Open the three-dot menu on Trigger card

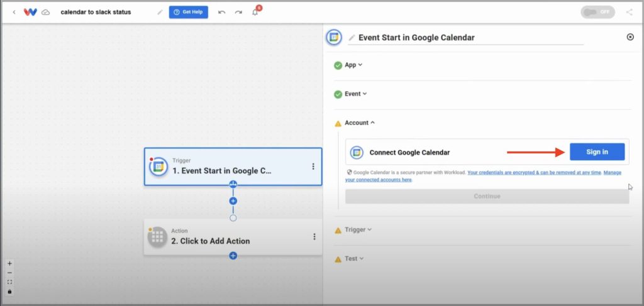(313, 167)
